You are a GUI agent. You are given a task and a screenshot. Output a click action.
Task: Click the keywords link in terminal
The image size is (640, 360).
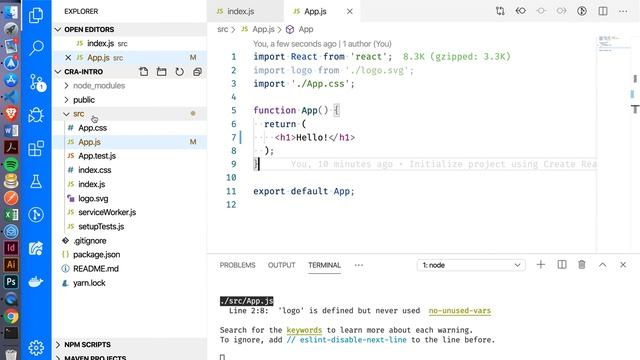coord(304,330)
